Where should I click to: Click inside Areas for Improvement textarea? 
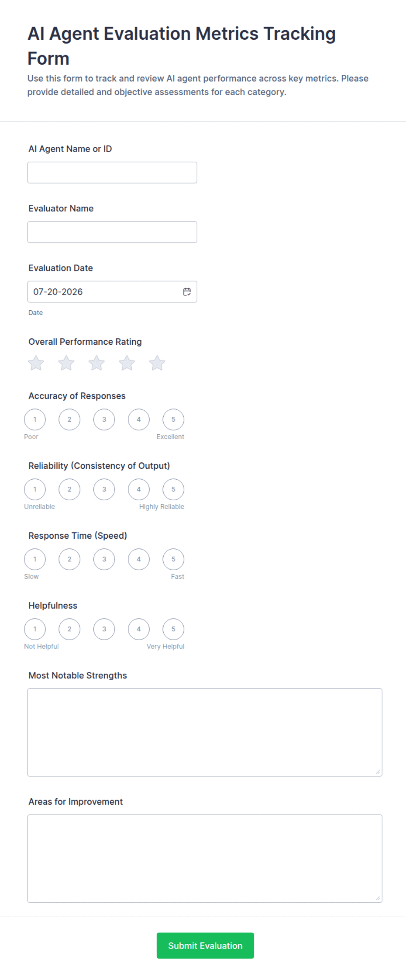point(205,859)
